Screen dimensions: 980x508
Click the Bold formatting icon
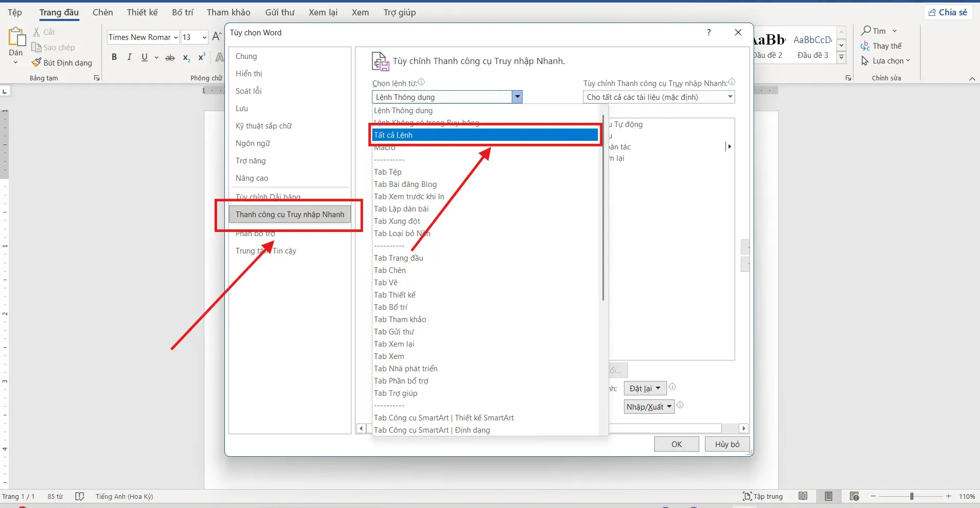click(x=114, y=57)
